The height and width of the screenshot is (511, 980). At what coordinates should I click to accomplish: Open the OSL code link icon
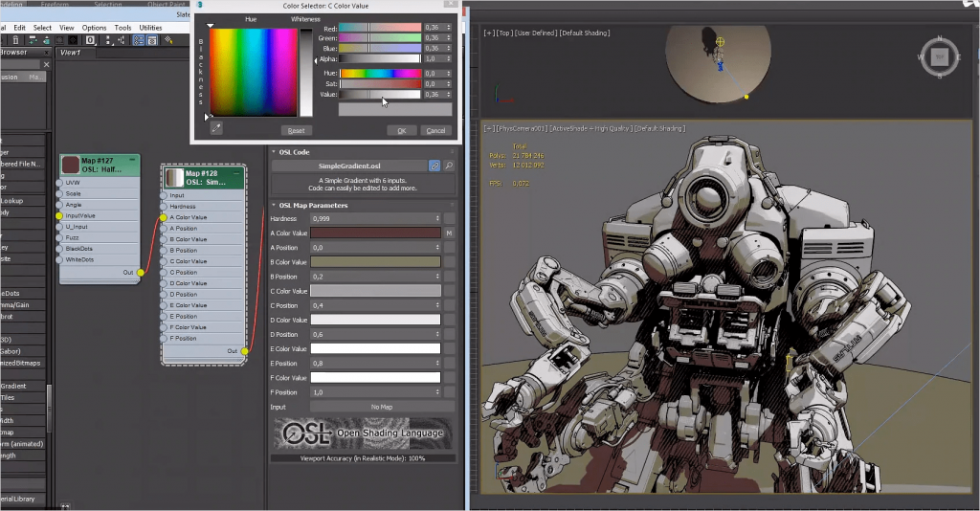tap(434, 166)
